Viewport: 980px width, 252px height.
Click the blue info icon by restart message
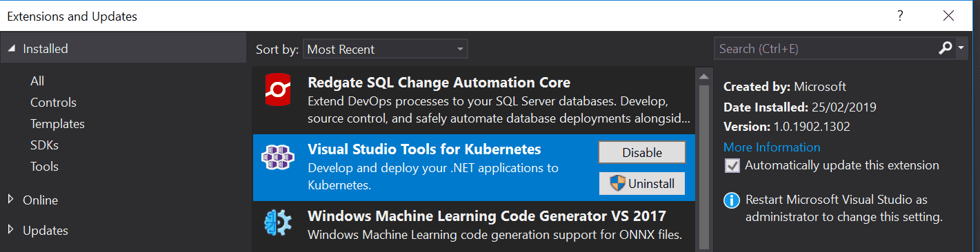(x=731, y=200)
